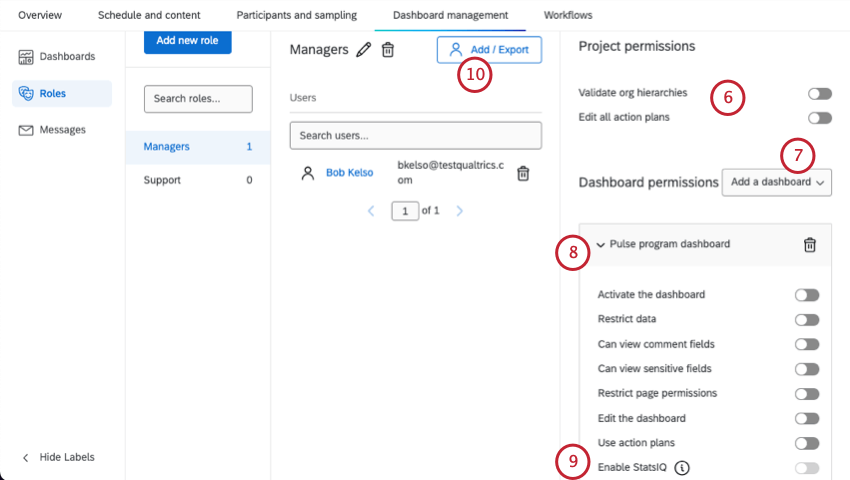
Task: Remove Bob Kelso using his trash icon
Action: coord(523,174)
